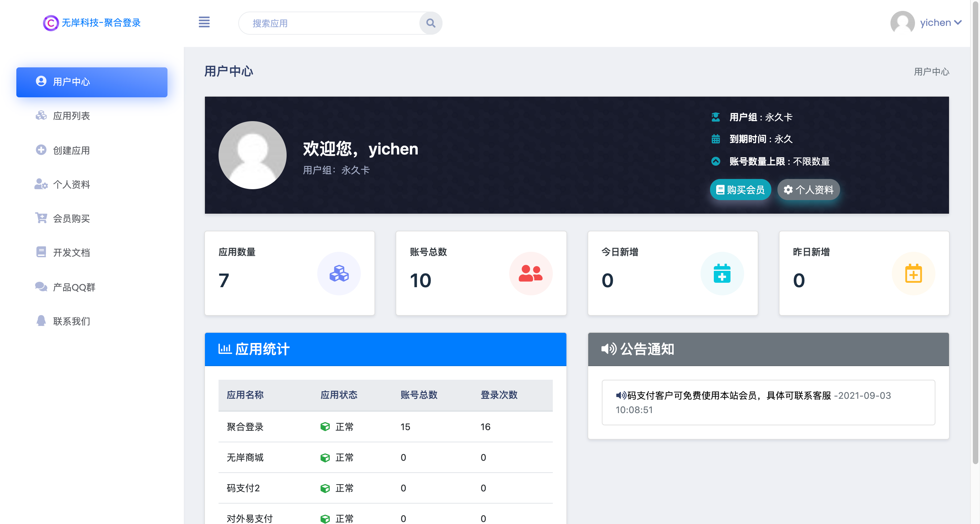Select the 无岸商城 row name
This screenshot has height=524, width=980.
(x=245, y=457)
